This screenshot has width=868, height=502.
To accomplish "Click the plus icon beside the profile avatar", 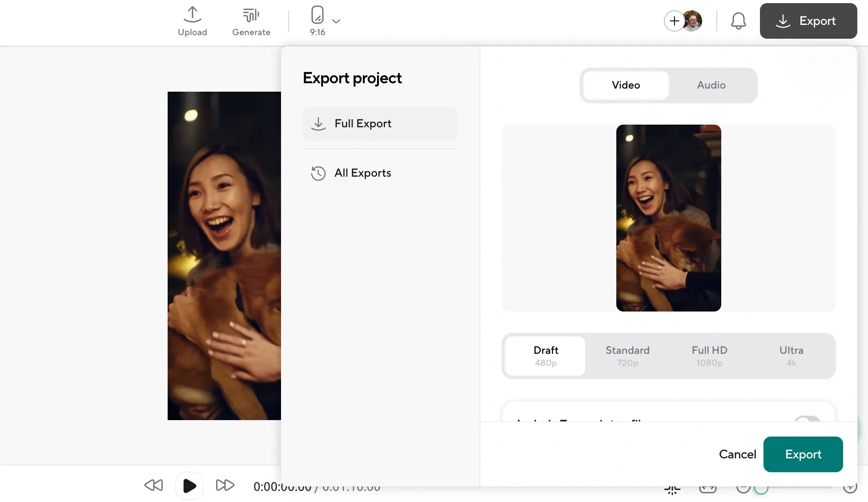I will pyautogui.click(x=674, y=21).
